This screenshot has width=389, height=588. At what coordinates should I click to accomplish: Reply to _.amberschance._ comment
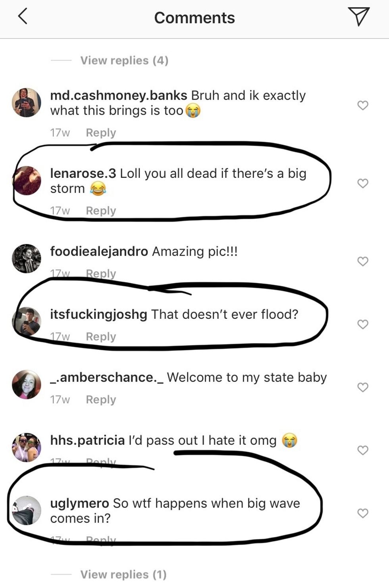[x=101, y=399]
